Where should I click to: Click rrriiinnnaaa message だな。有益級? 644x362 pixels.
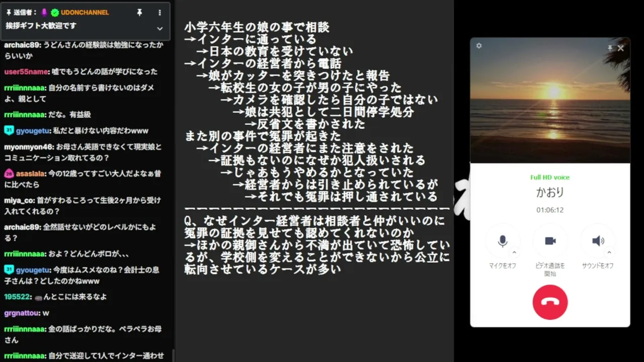[x=47, y=114]
